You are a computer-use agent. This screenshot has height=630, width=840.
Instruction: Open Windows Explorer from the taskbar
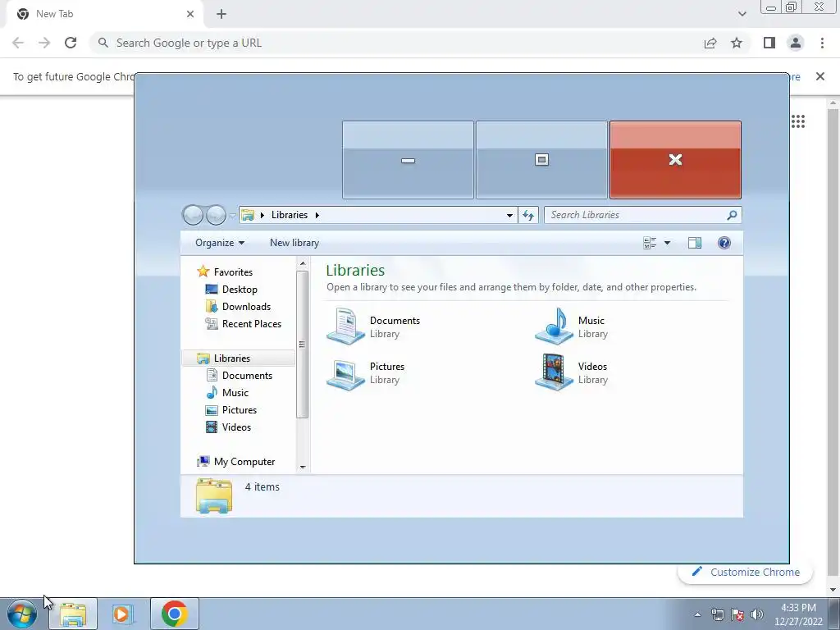click(x=73, y=614)
